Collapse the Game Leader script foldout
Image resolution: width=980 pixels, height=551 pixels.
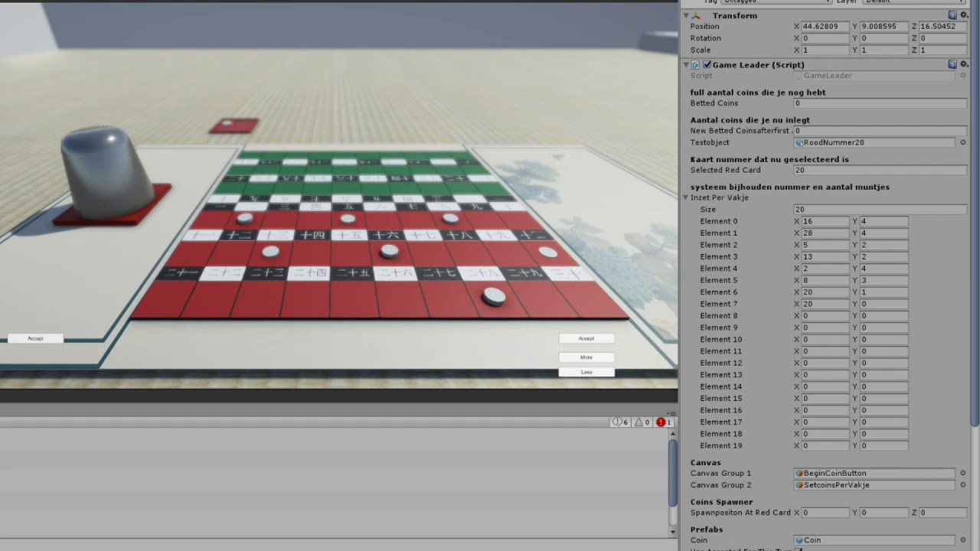click(686, 65)
